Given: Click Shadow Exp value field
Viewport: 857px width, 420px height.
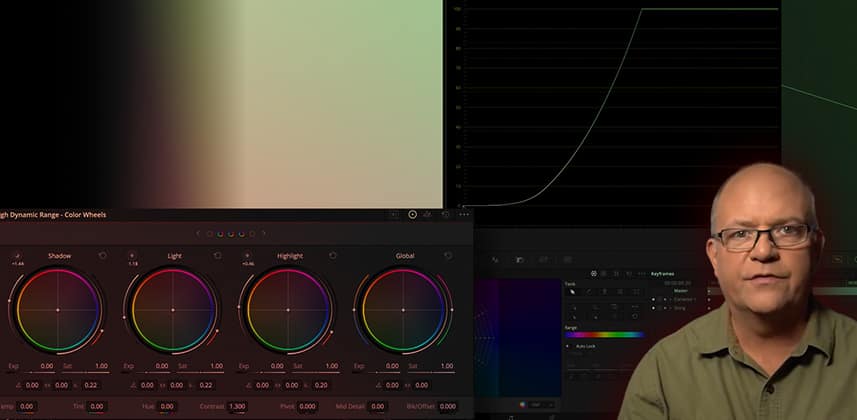Looking at the screenshot, I should coord(46,366).
